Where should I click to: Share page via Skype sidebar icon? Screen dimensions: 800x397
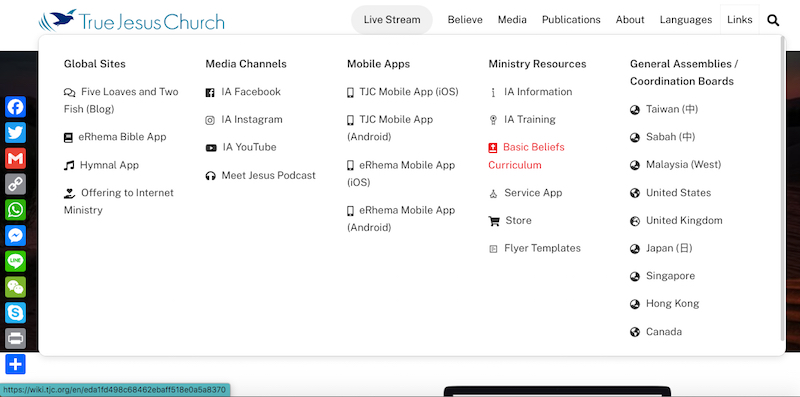15,313
